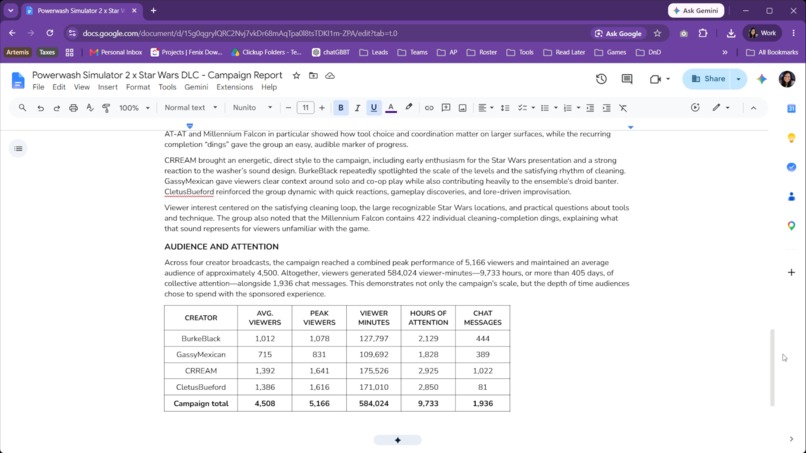
Task: Clear formatting
Action: [x=623, y=108]
